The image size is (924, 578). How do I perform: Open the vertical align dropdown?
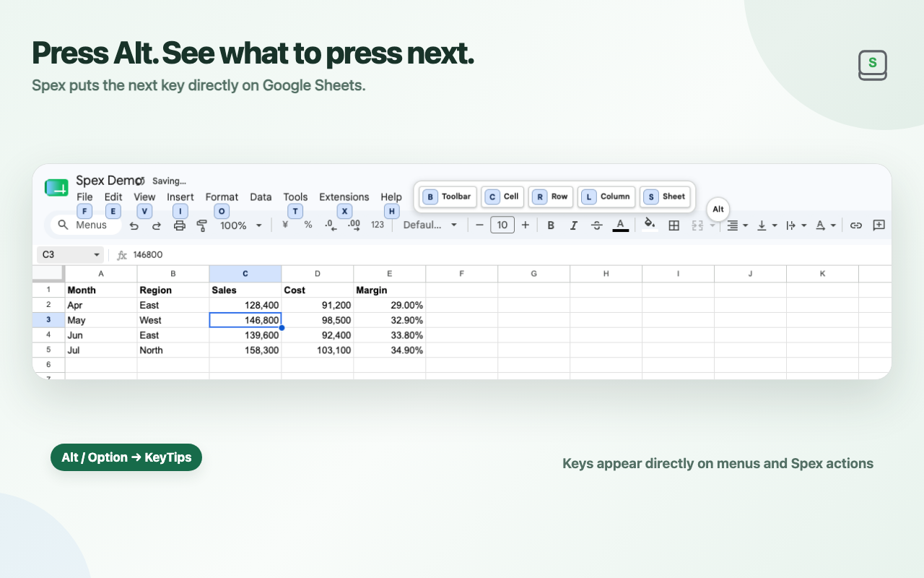(x=767, y=225)
